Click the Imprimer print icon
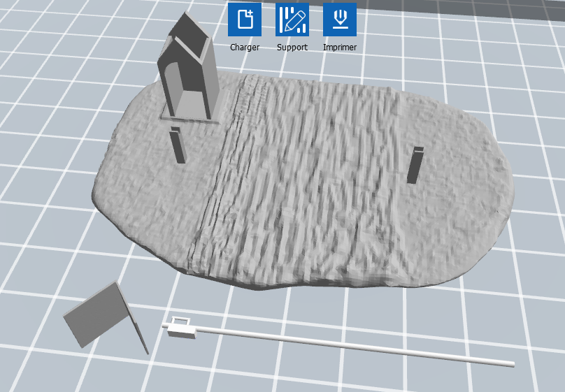Viewport: 565px width, 392px height. (x=340, y=20)
